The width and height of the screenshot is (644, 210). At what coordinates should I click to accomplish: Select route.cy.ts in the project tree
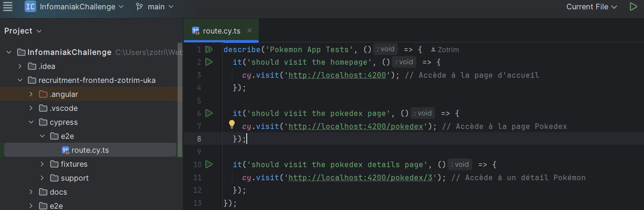pos(90,150)
